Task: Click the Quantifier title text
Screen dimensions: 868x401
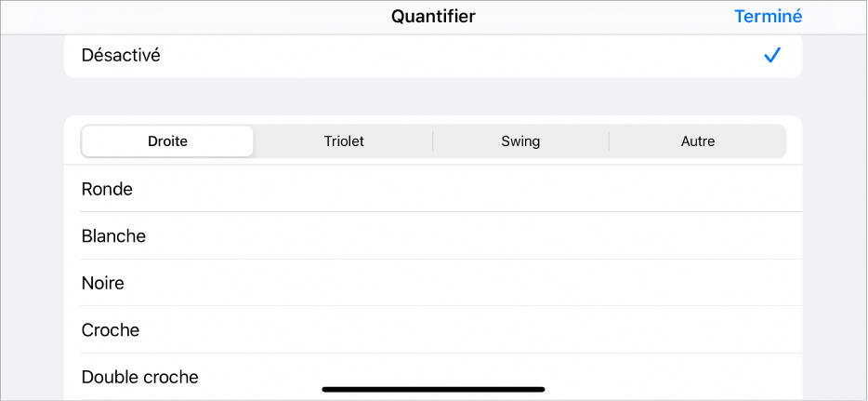Action: pyautogui.click(x=433, y=16)
